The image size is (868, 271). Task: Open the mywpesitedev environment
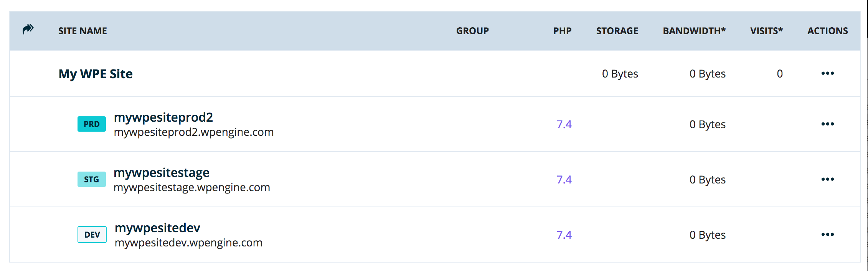[157, 228]
